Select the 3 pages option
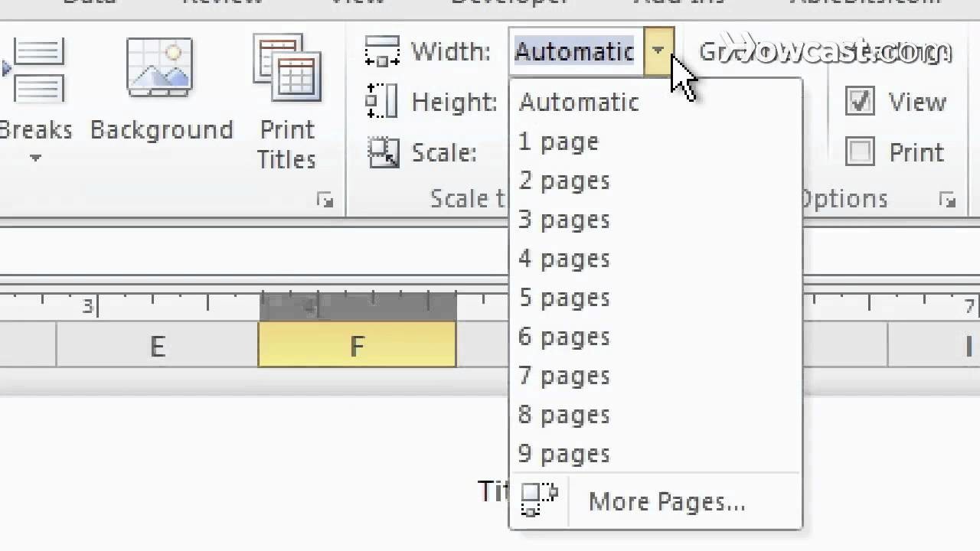This screenshot has width=980, height=551. [x=564, y=220]
